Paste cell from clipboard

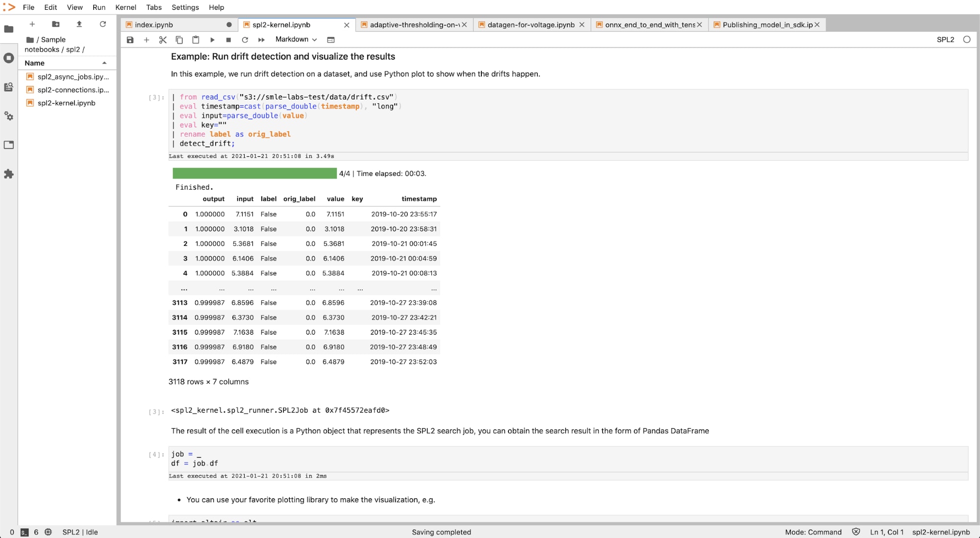click(196, 40)
